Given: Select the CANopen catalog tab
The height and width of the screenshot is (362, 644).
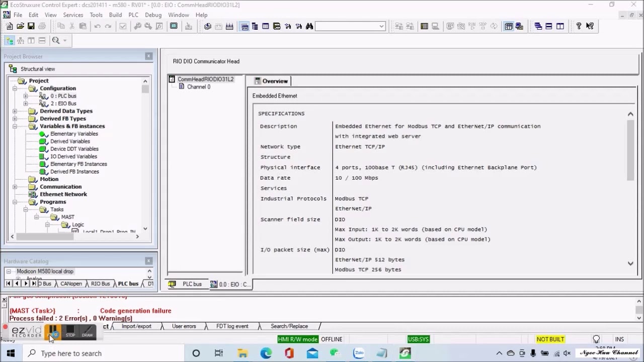Looking at the screenshot, I should click(71, 284).
